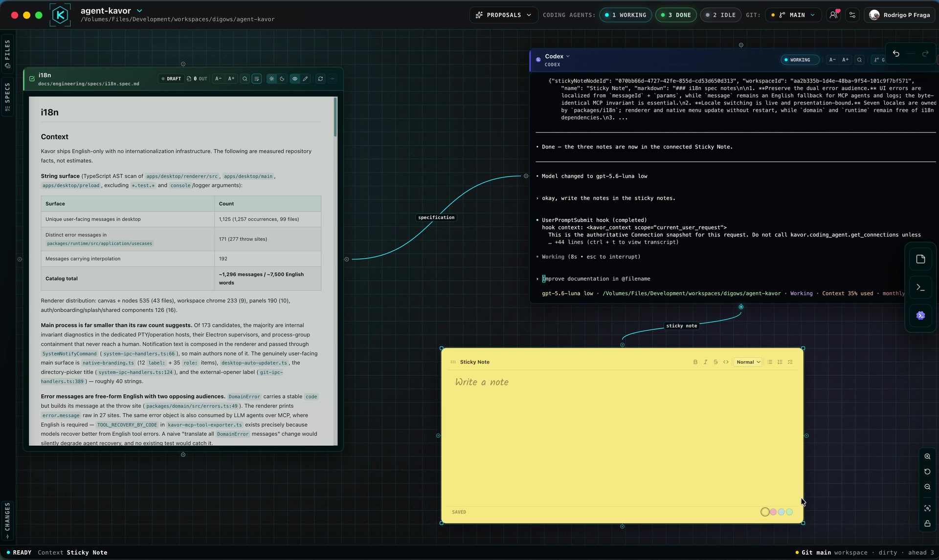Open the Normal text style dropdown

point(748,362)
